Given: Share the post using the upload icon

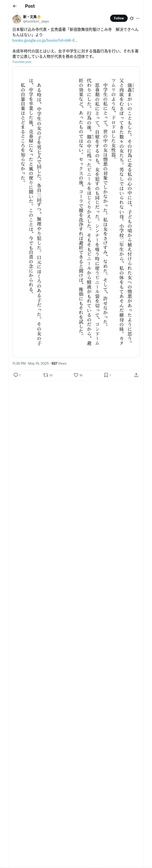Looking at the screenshot, I should pyautogui.click(x=136, y=375).
